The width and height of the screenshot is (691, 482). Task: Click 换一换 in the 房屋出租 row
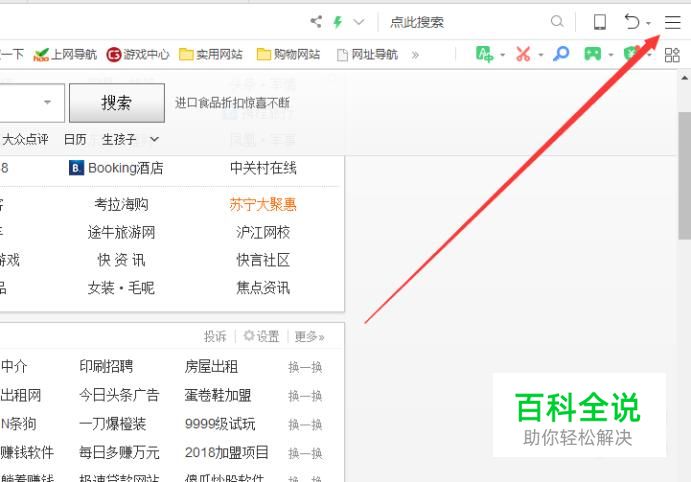coord(305,367)
